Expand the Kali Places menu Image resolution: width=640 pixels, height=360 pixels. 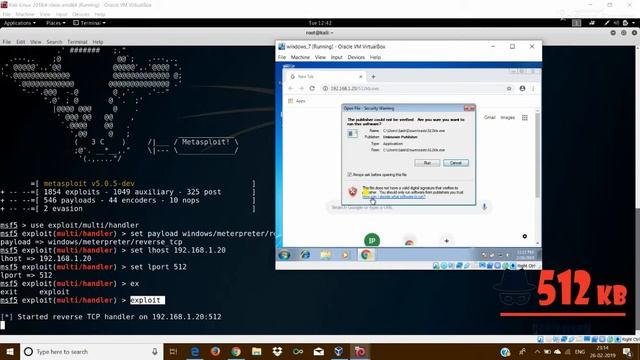coord(56,23)
